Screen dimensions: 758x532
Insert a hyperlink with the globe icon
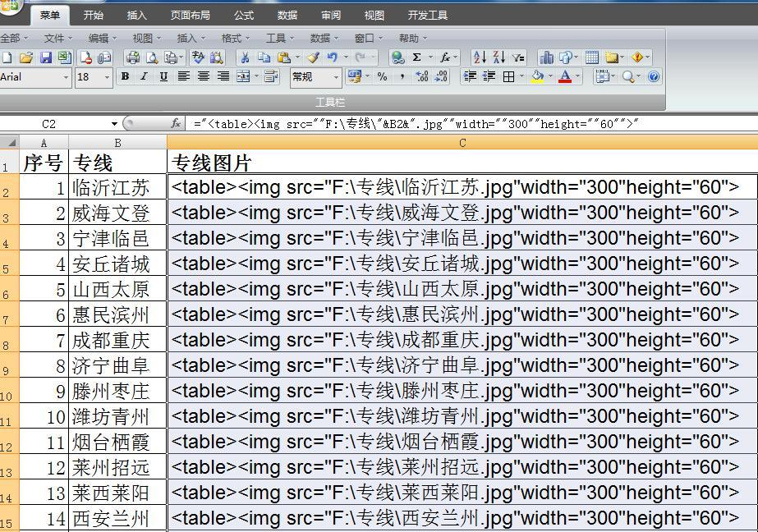[x=397, y=57]
